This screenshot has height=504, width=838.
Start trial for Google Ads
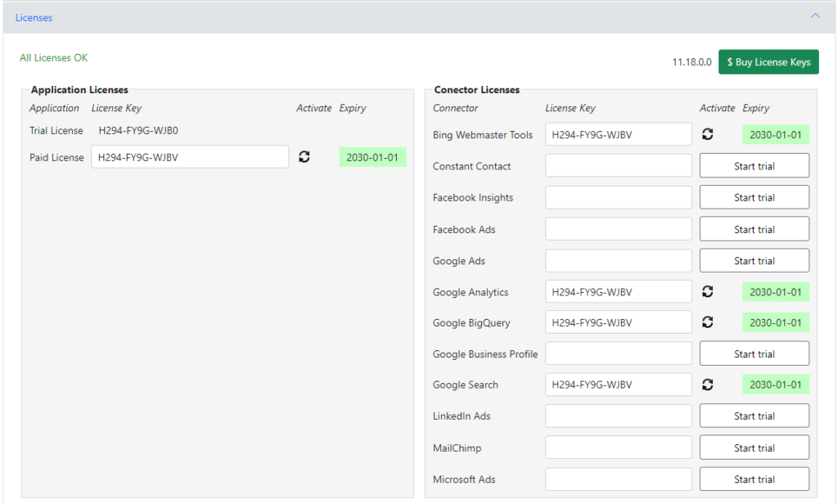(754, 259)
